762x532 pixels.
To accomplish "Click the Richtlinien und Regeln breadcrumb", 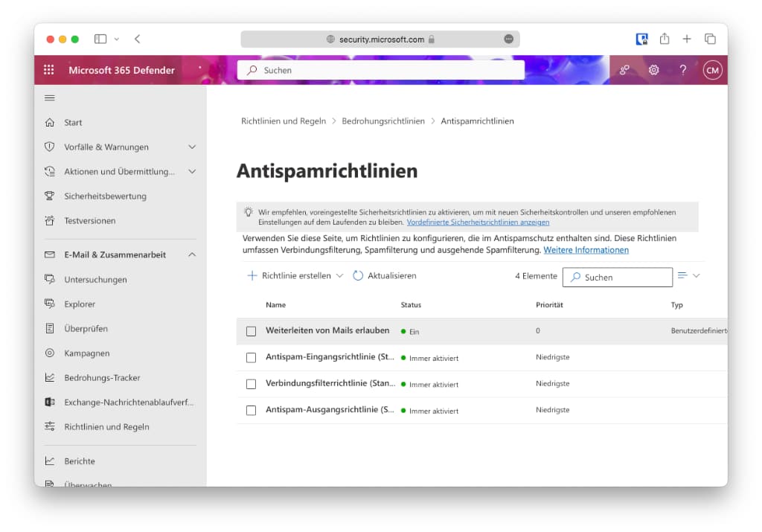I will pyautogui.click(x=284, y=121).
